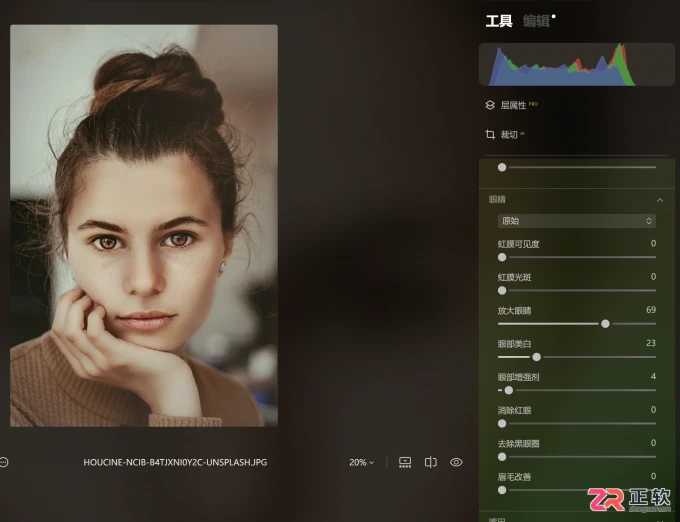Adjust the 眼部增强剂 slider handle

point(509,390)
